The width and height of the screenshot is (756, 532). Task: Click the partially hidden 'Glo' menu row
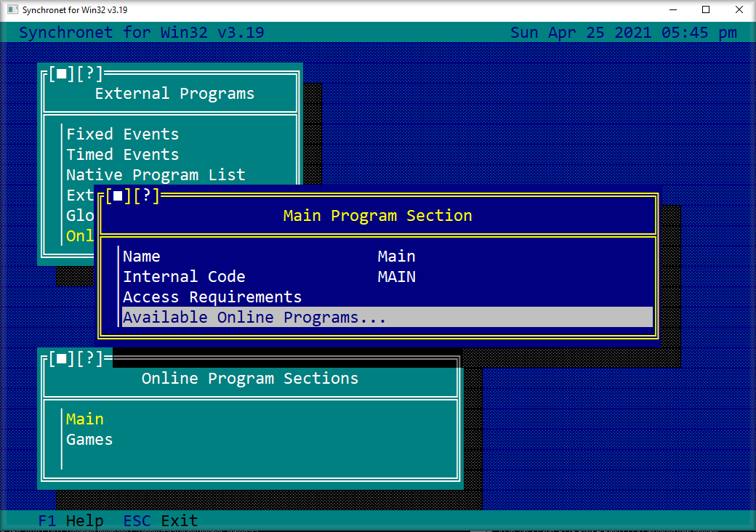pyautogui.click(x=80, y=215)
